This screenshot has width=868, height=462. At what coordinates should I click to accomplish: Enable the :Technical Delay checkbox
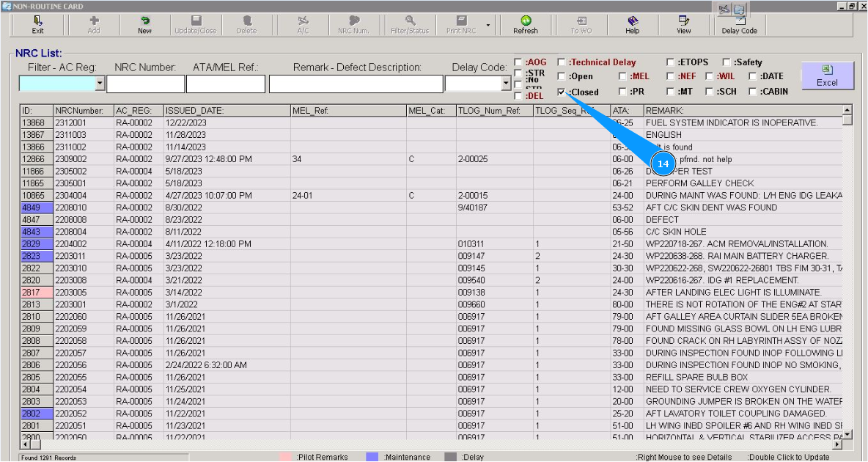[562, 62]
